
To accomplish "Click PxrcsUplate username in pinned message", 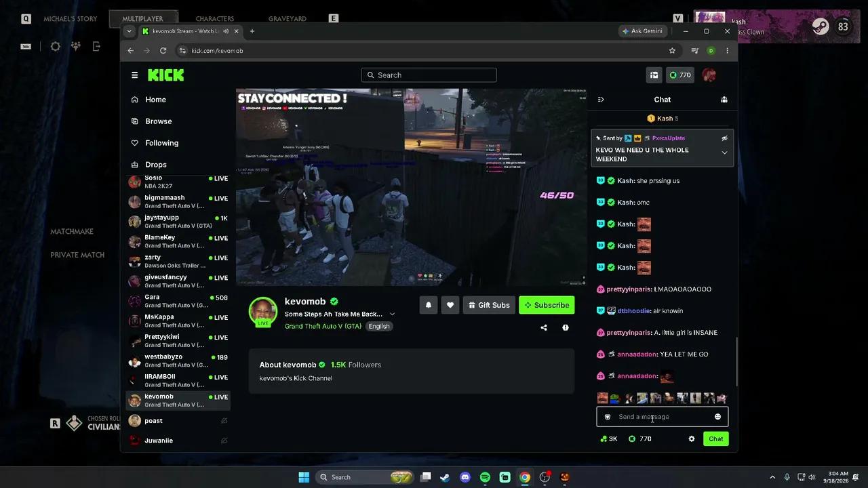I will tap(669, 138).
